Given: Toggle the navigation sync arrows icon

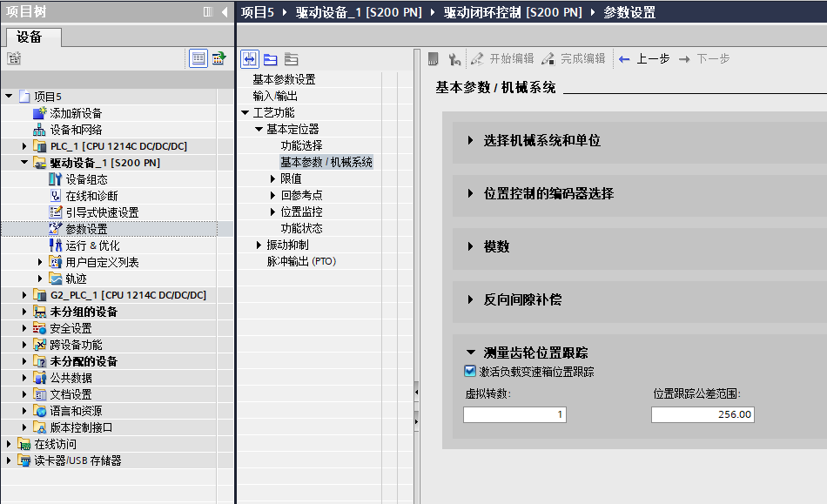Looking at the screenshot, I should pyautogui.click(x=250, y=59).
